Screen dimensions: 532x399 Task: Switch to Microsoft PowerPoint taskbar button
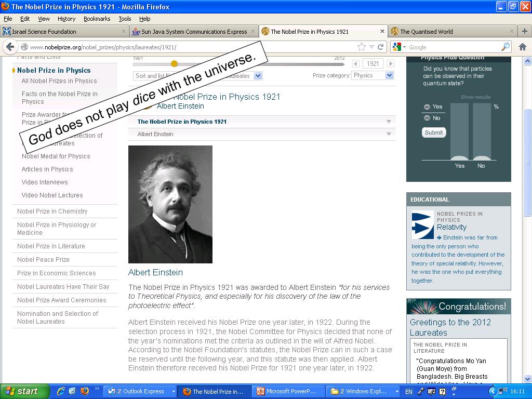click(x=288, y=392)
